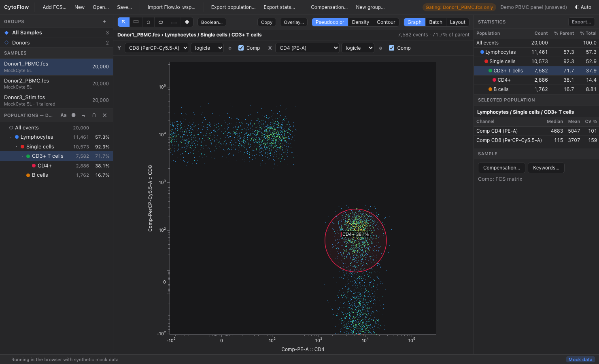Switch plot to Pseudocolor mode
Image resolution: width=599 pixels, height=364 pixels.
330,22
